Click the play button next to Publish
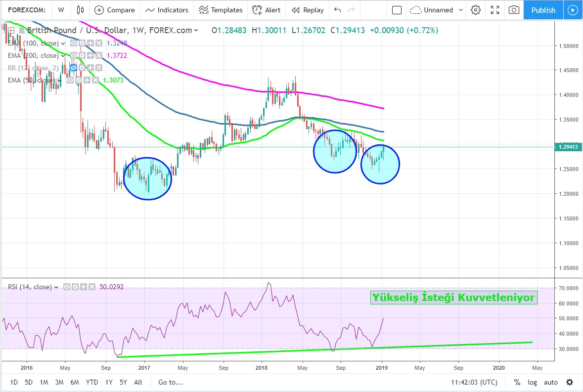 [x=573, y=10]
